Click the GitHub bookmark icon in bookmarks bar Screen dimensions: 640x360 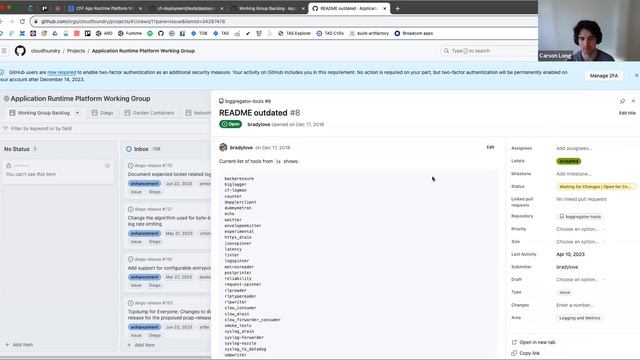tap(161, 33)
